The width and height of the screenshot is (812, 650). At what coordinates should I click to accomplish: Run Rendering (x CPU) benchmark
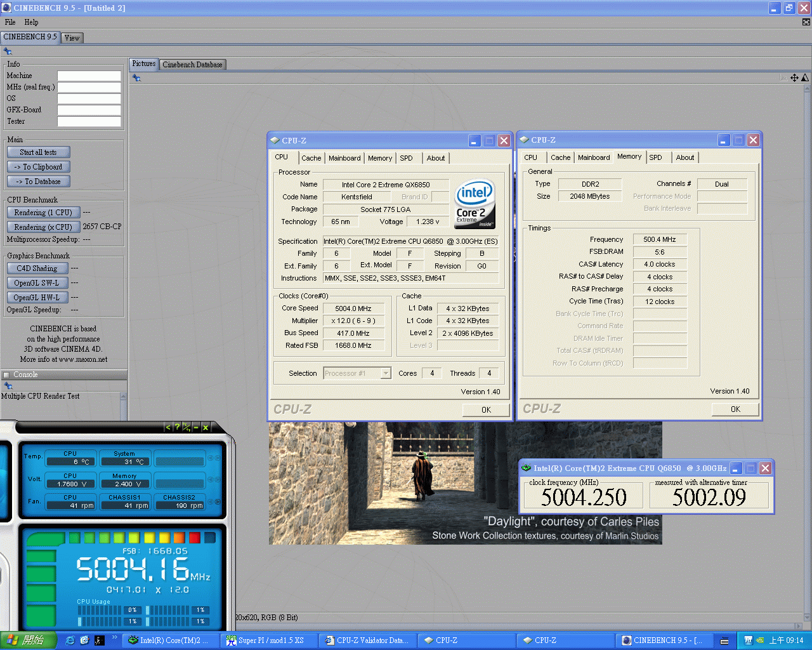click(x=43, y=227)
